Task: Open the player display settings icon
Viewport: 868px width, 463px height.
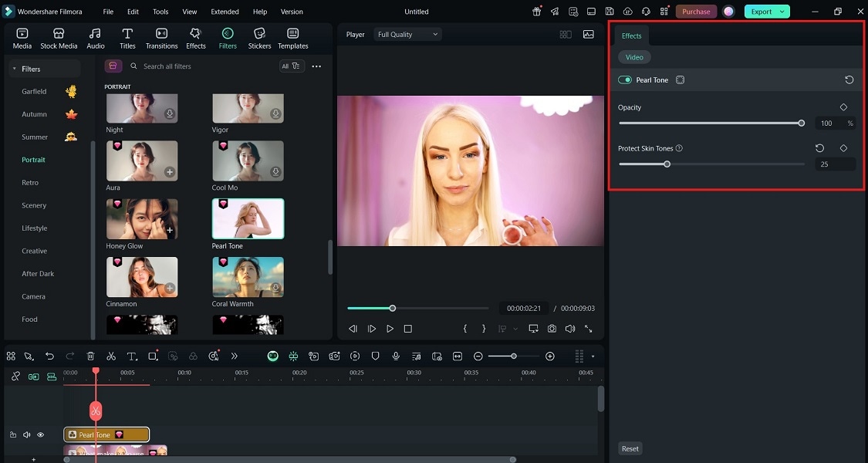Action: click(x=533, y=329)
